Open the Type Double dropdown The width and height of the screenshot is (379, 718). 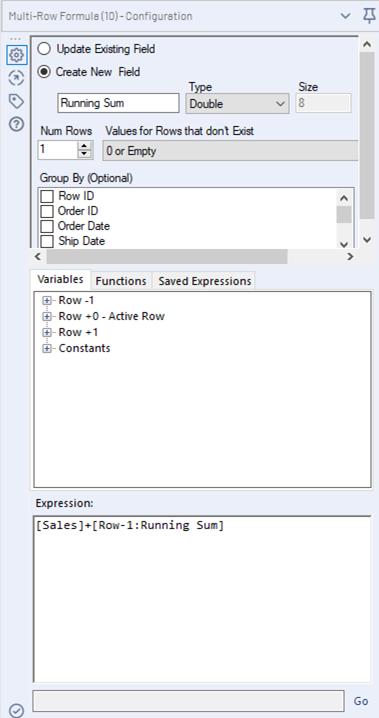238,103
